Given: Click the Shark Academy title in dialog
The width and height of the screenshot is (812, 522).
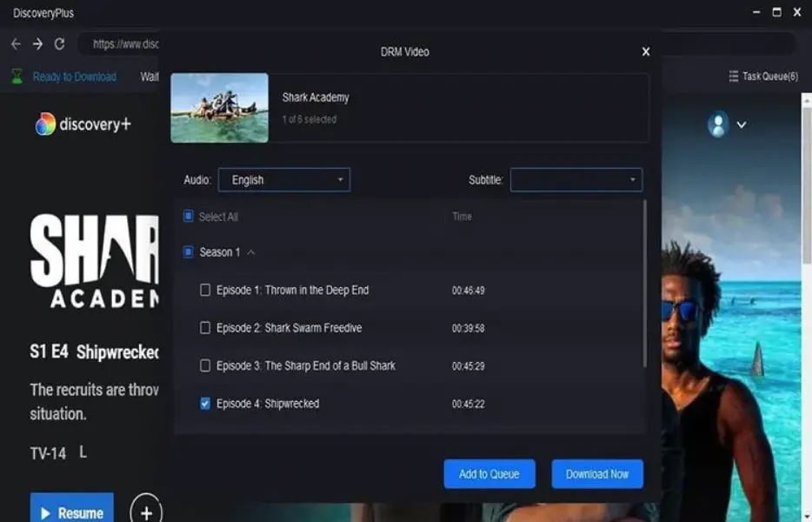Looking at the screenshot, I should point(316,97).
